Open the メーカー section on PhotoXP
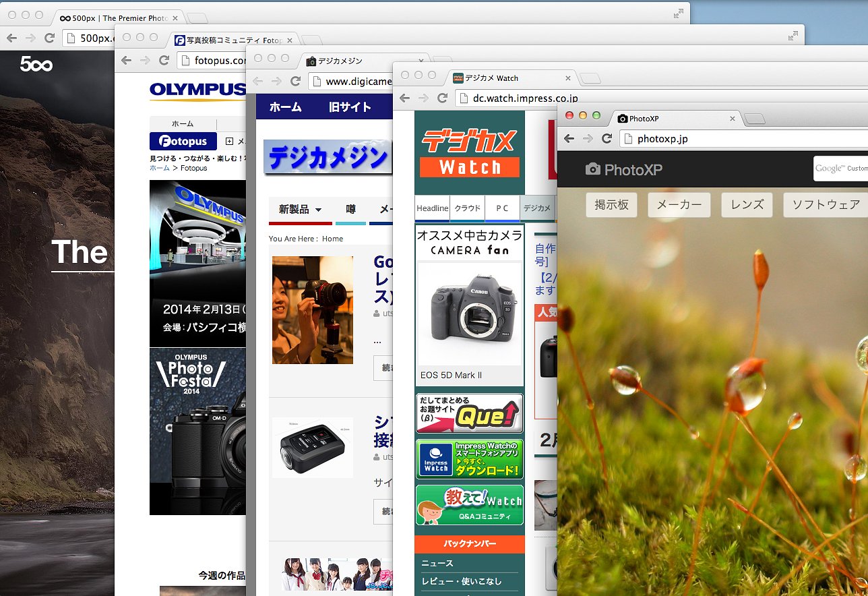This screenshot has height=596, width=868. pyautogui.click(x=679, y=204)
